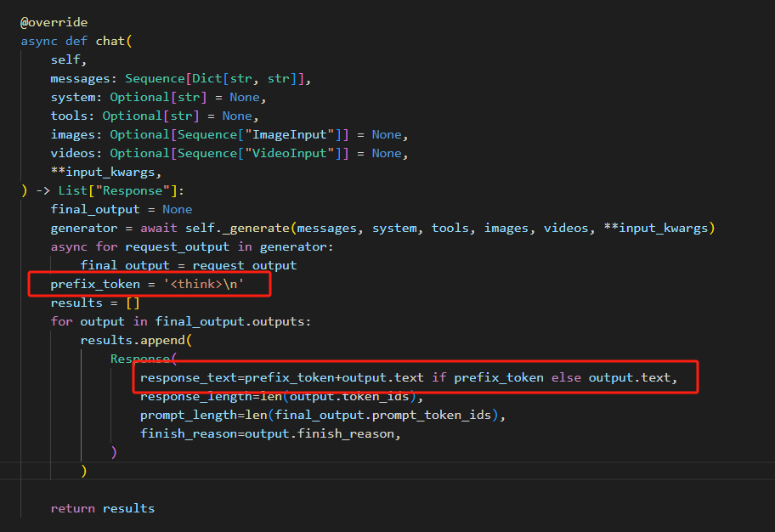
Task: Click the @override decorator
Action: 54,22
